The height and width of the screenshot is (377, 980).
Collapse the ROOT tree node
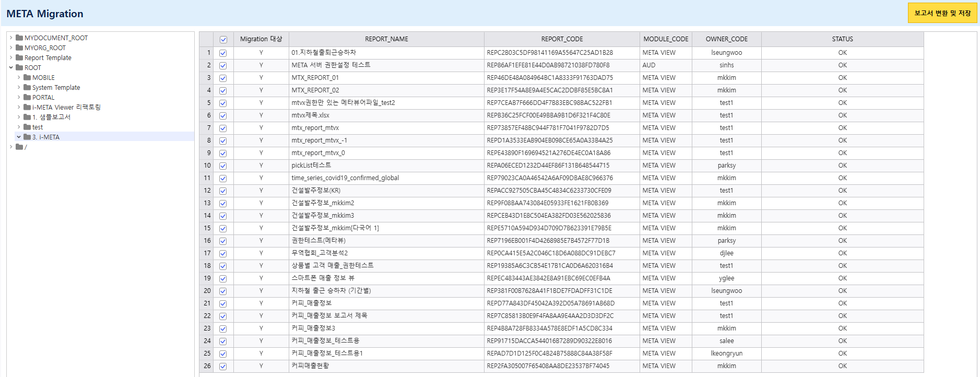[11, 67]
